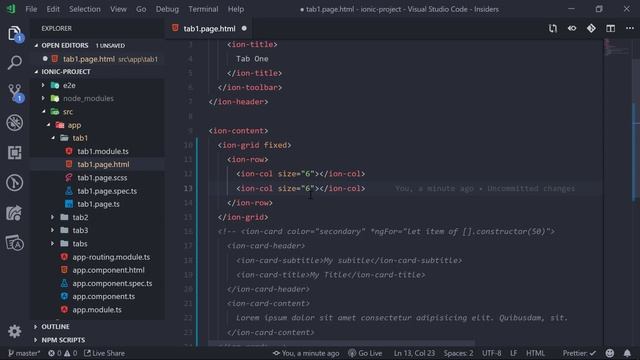The width and height of the screenshot is (640, 360).
Task: Open the Live Share activity bar view
Action: [x=15, y=213]
